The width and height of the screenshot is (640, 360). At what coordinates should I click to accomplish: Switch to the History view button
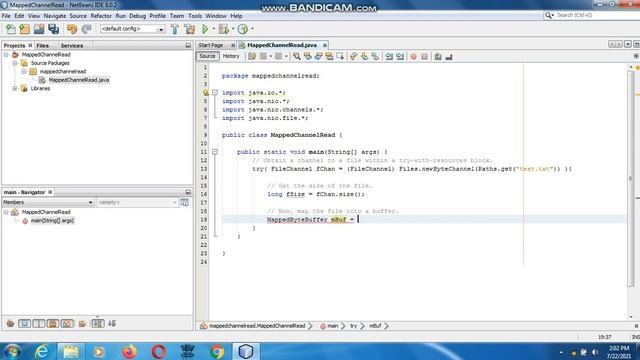(231, 56)
